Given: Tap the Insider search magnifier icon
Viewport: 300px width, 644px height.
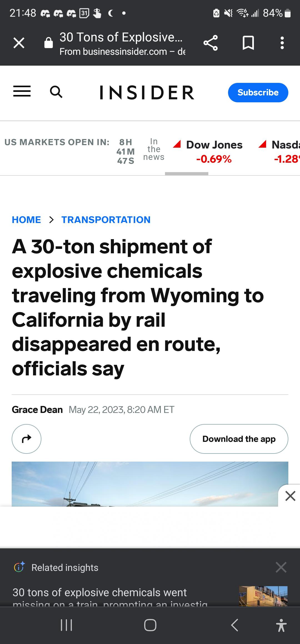Looking at the screenshot, I should click(56, 92).
